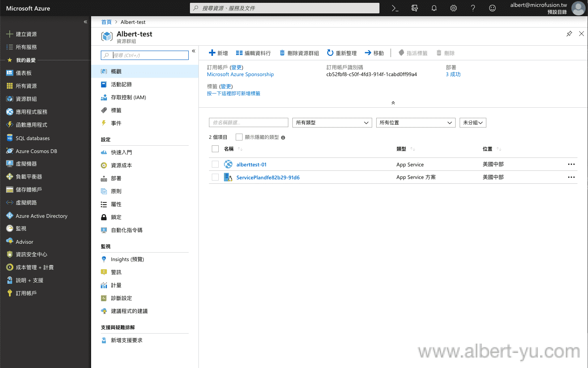Click the 依名稱篩選 filter field
This screenshot has width=588, height=368.
coord(249,123)
